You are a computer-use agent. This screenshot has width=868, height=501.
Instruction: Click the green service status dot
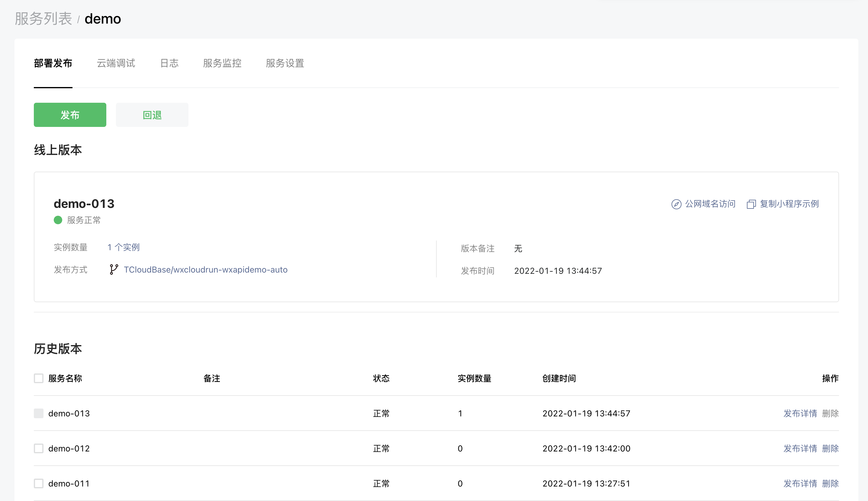click(58, 220)
